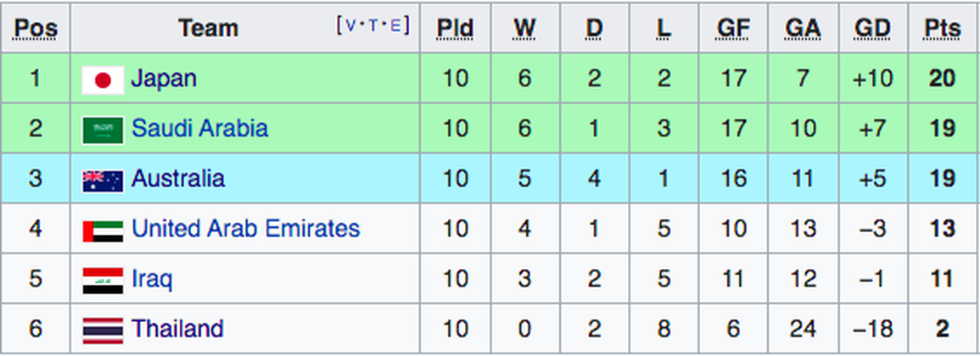Click the GD column header abbreviation
Image resolution: width=980 pixels, height=356 pixels.
click(x=872, y=29)
